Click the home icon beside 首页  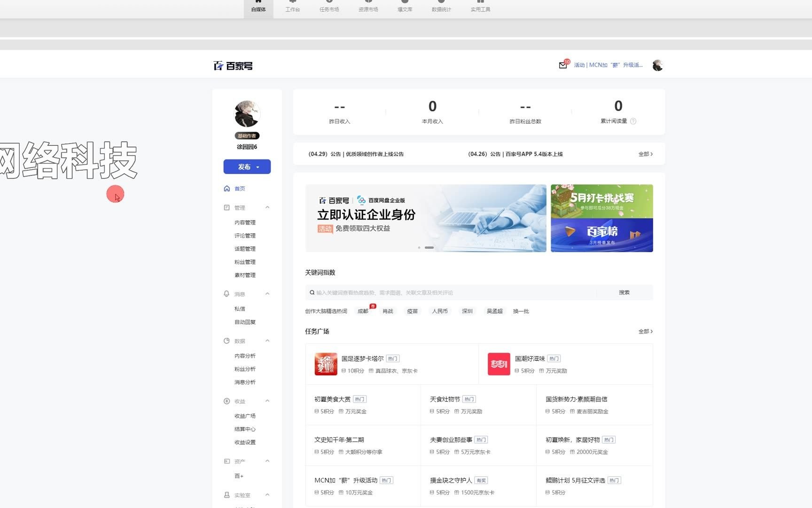pos(227,189)
